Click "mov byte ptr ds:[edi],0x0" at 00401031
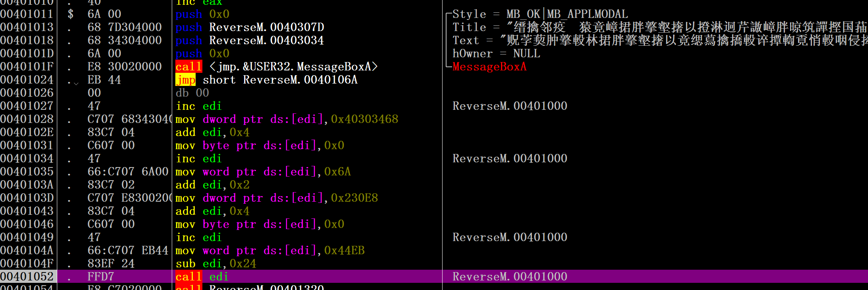The image size is (868, 290). (x=260, y=146)
